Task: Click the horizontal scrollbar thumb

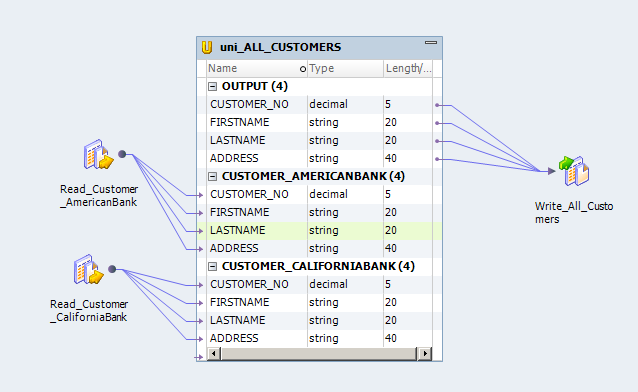Action: (x=319, y=353)
